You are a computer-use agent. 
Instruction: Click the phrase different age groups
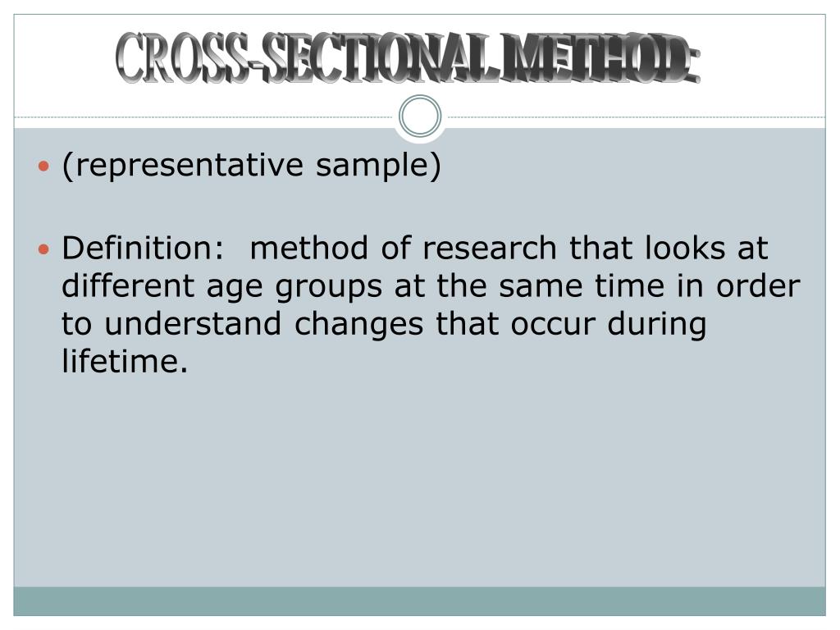pos(221,287)
